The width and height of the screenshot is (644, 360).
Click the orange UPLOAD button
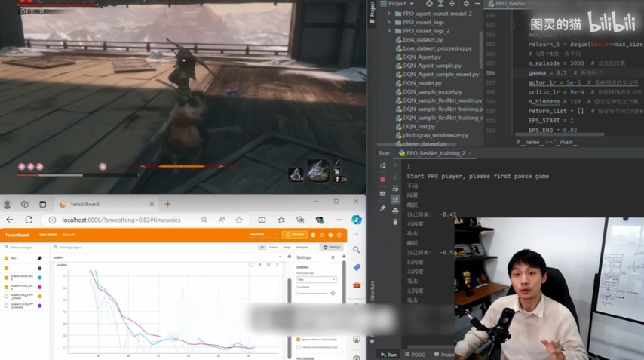coord(295,235)
